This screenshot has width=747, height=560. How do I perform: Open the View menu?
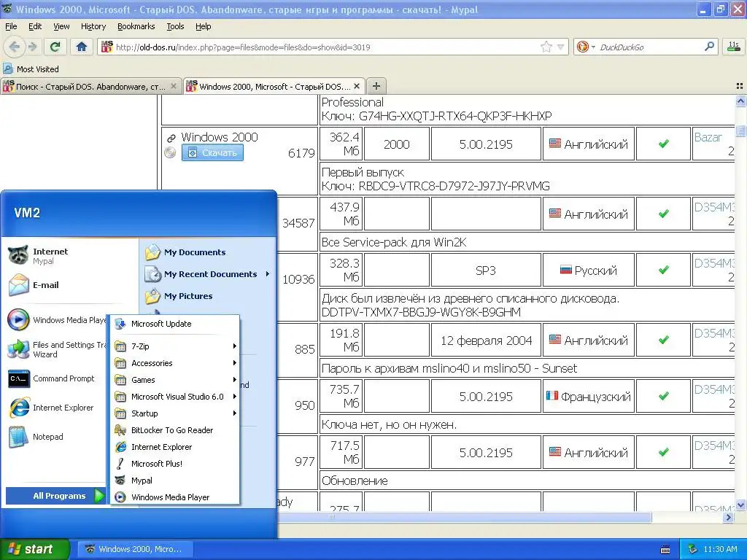click(61, 26)
